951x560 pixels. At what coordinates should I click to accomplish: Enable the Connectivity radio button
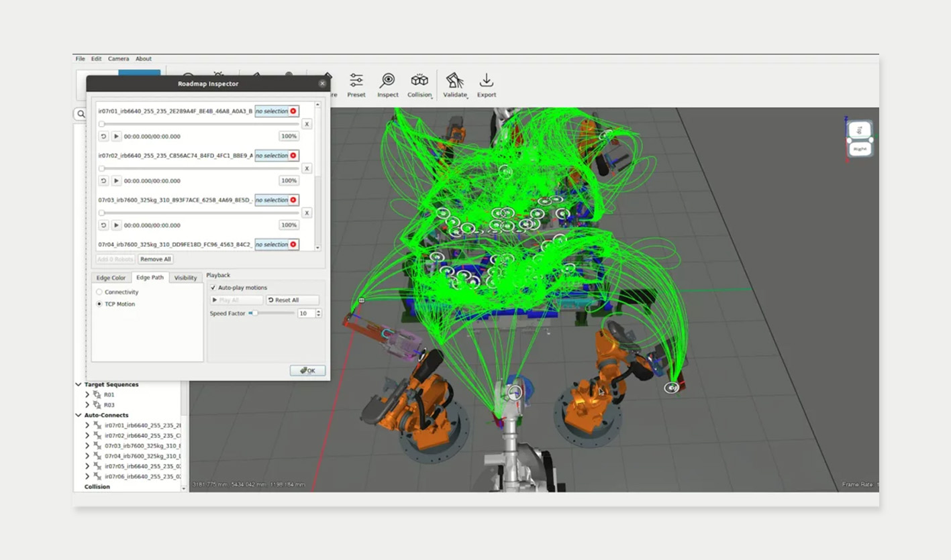coord(99,292)
